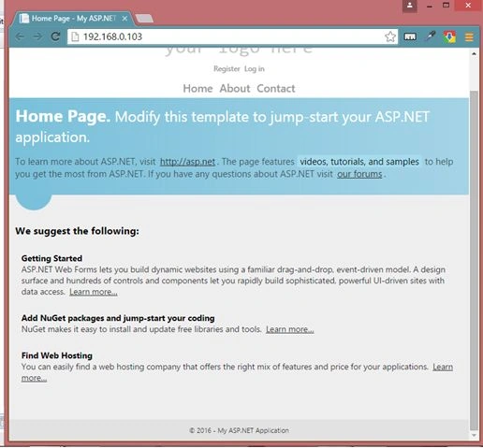Open Learn more under Find Web Hosting
The height and width of the screenshot is (448, 483).
pyautogui.click(x=443, y=367)
